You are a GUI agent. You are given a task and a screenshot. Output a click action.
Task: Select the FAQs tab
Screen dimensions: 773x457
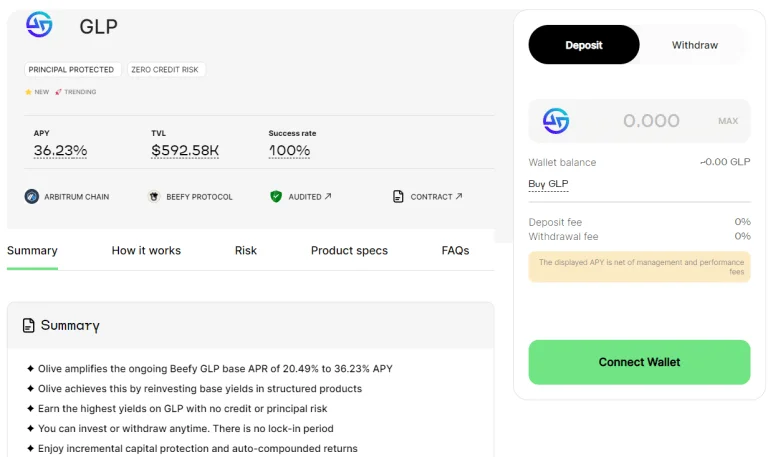[x=455, y=250]
